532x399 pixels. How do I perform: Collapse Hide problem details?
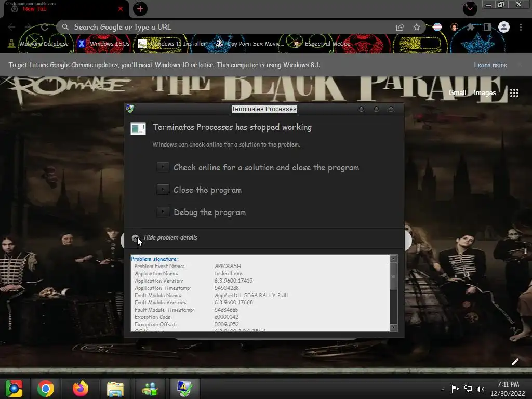(x=165, y=237)
